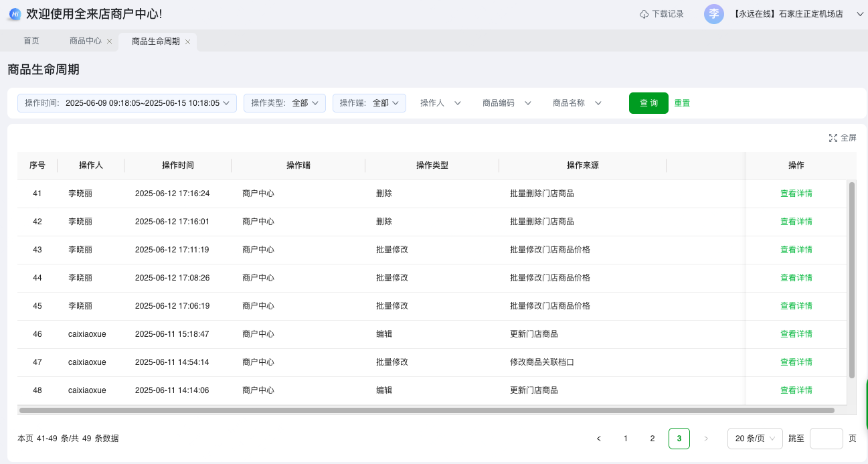The height and width of the screenshot is (464, 868).
Task: Close the 商品中心 tab
Action: tap(109, 42)
